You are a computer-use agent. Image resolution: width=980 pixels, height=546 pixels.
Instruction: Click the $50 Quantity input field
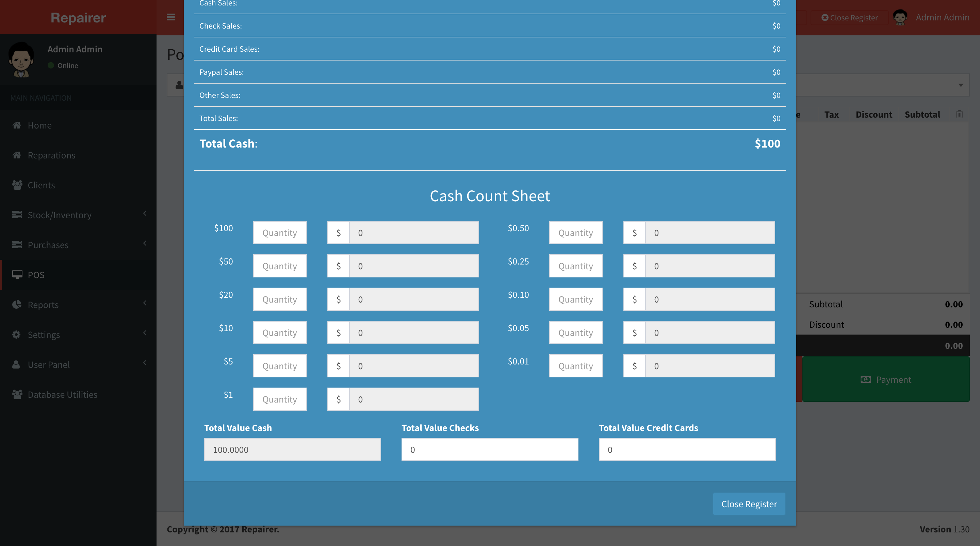coord(280,266)
